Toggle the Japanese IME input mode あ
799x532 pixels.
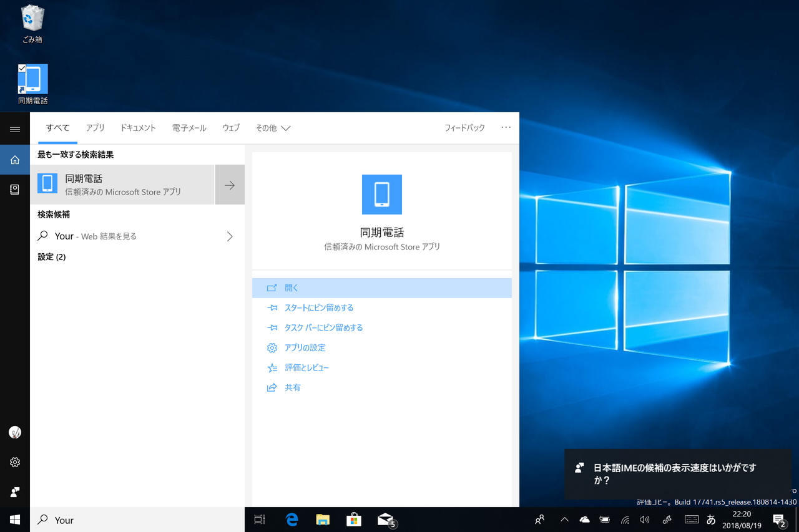tap(711, 519)
